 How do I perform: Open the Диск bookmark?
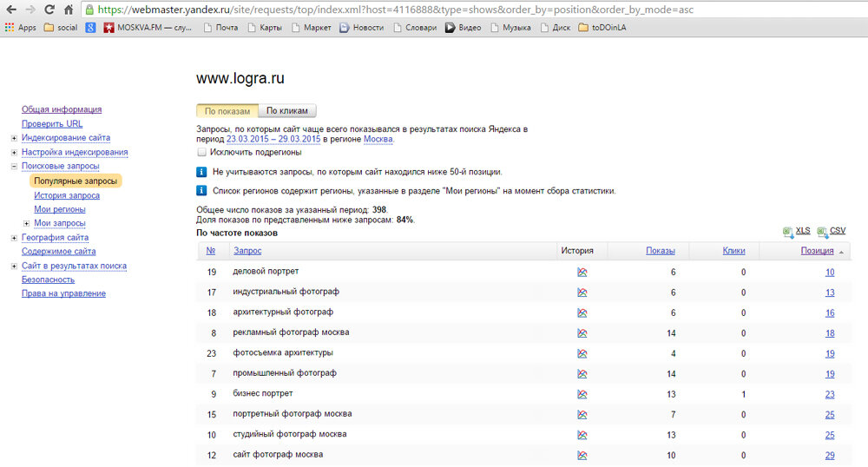click(556, 27)
